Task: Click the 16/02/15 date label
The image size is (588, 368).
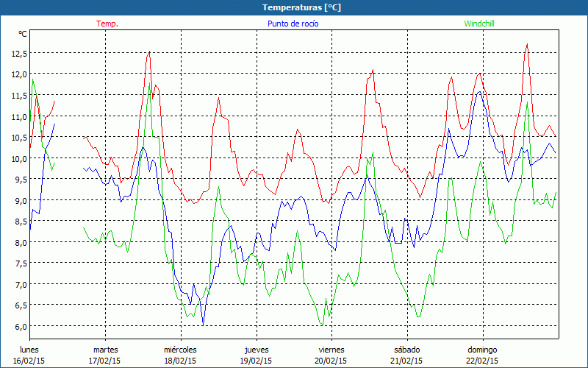Action: pyautogui.click(x=29, y=361)
